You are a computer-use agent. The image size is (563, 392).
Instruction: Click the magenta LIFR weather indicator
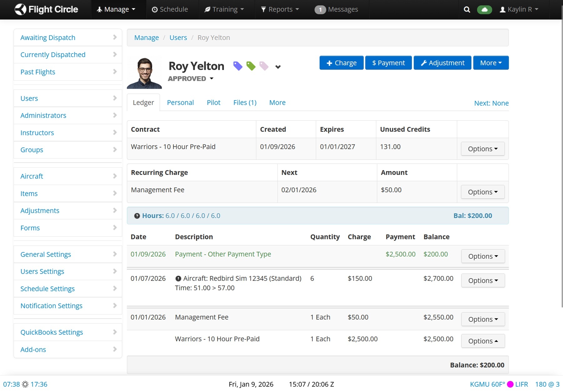(510, 384)
